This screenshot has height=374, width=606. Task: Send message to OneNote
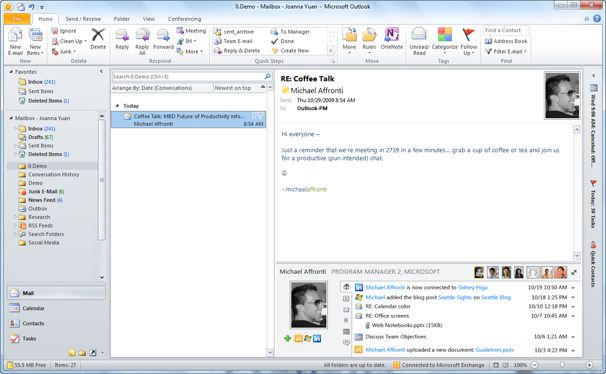click(x=392, y=39)
